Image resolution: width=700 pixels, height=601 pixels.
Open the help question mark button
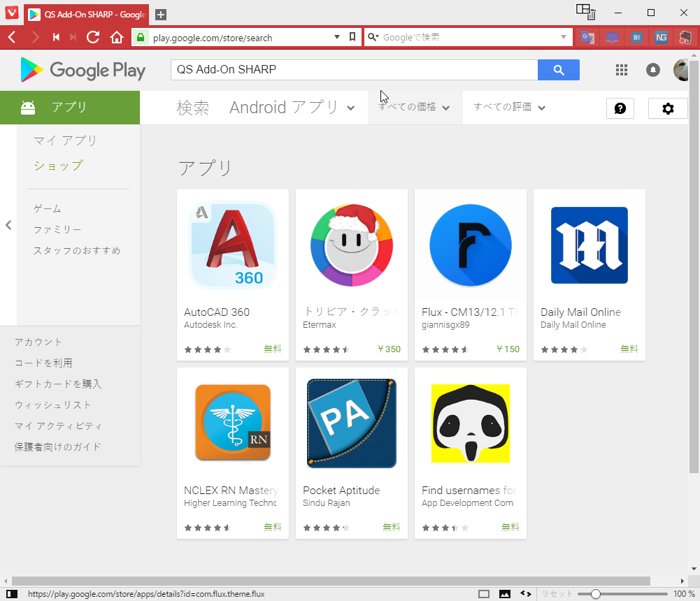click(620, 108)
